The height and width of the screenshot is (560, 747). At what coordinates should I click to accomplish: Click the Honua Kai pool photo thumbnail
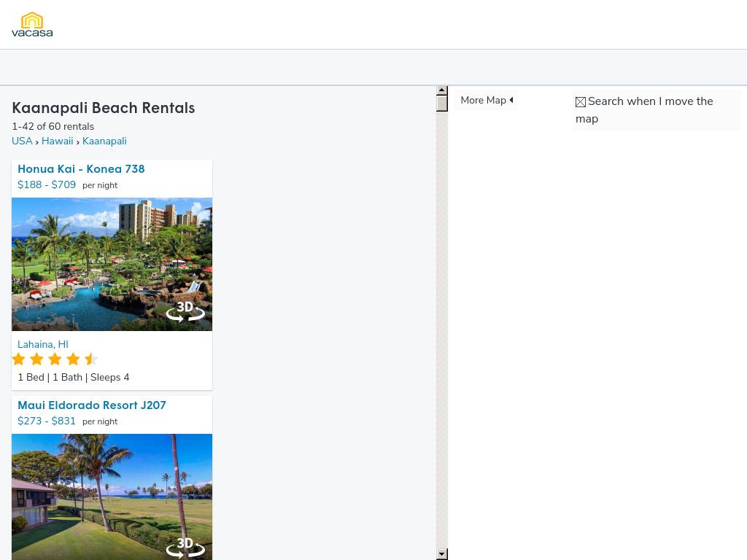coord(112,264)
